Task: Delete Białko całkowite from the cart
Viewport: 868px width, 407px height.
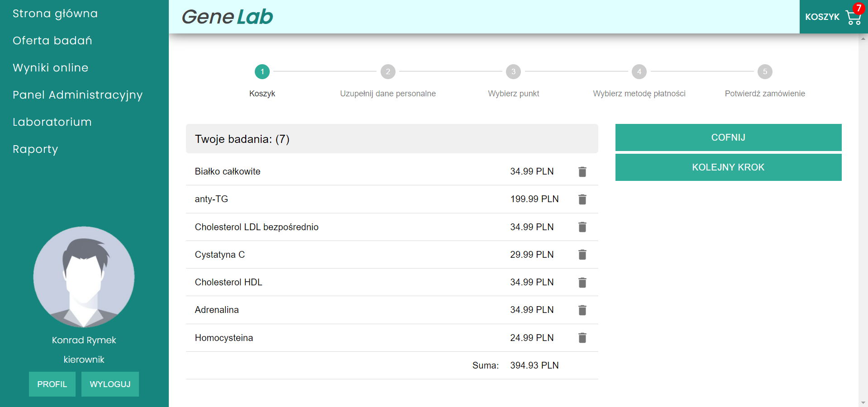Action: click(x=582, y=172)
